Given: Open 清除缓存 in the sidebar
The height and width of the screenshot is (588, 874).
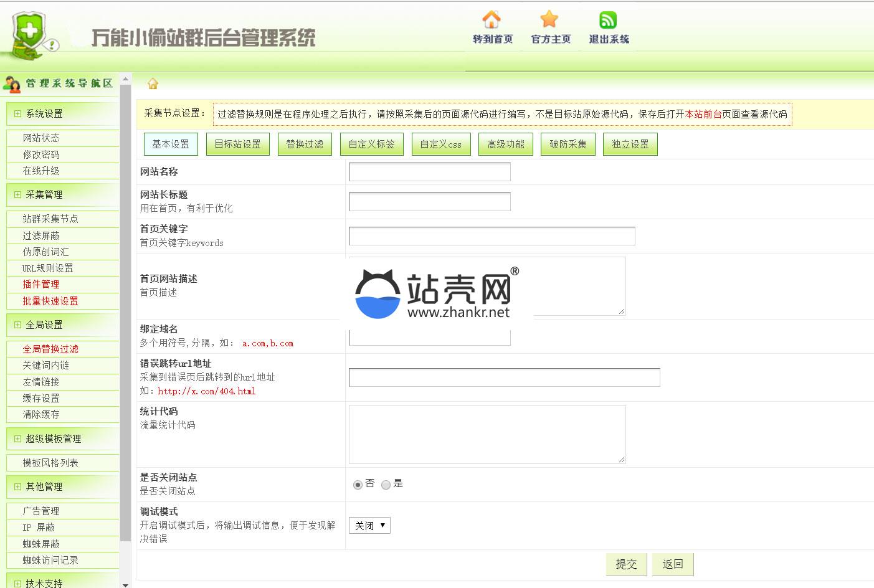Looking at the screenshot, I should click(41, 414).
